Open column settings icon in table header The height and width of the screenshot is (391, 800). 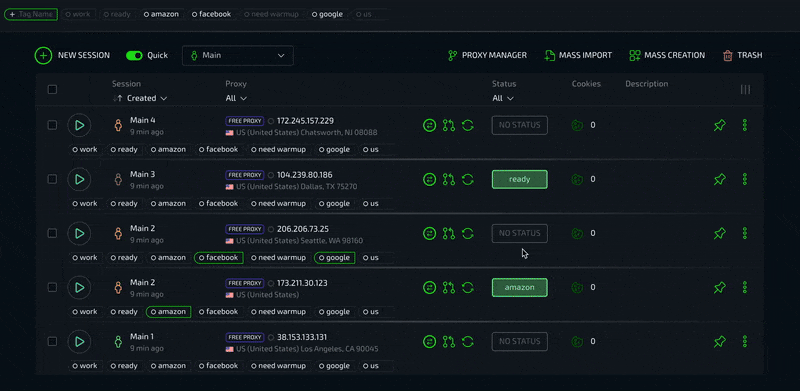pos(745,89)
